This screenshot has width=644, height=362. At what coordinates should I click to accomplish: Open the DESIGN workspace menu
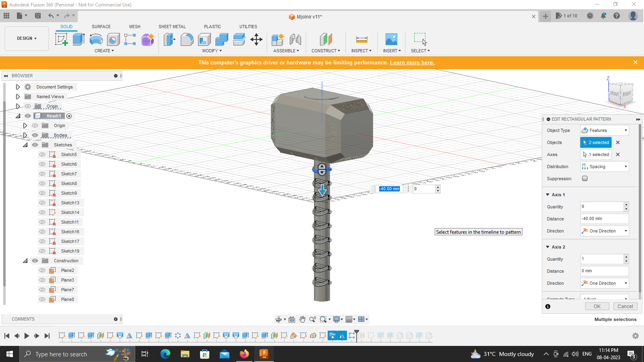click(x=26, y=38)
